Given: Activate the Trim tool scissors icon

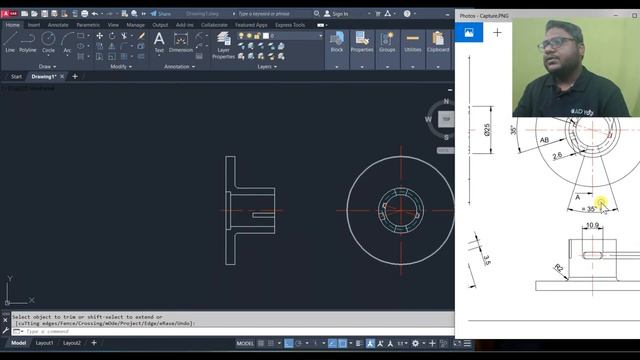Looking at the screenshot, I should click(124, 36).
